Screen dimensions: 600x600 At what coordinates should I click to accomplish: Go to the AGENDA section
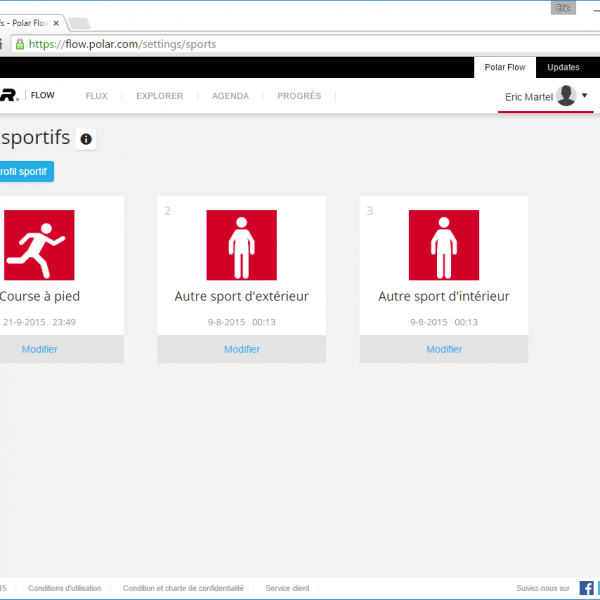coord(230,96)
